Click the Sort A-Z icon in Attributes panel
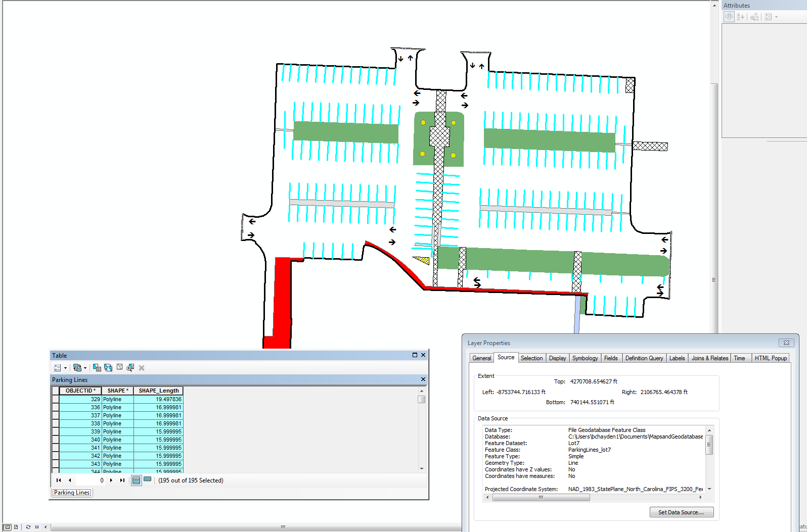This screenshot has height=532, width=807. tap(741, 17)
